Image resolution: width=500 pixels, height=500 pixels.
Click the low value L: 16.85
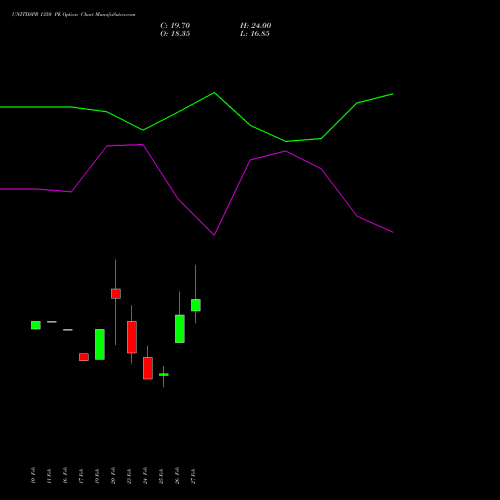(255, 34)
